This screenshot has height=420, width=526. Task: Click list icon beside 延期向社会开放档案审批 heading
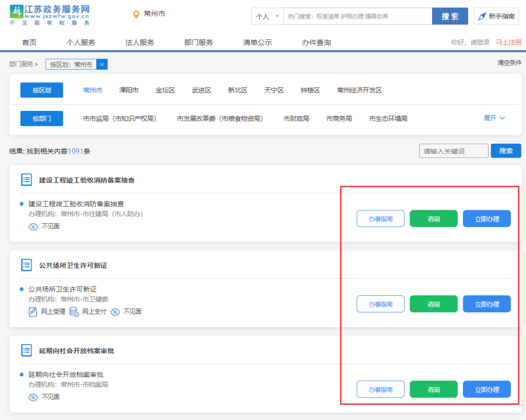26,350
